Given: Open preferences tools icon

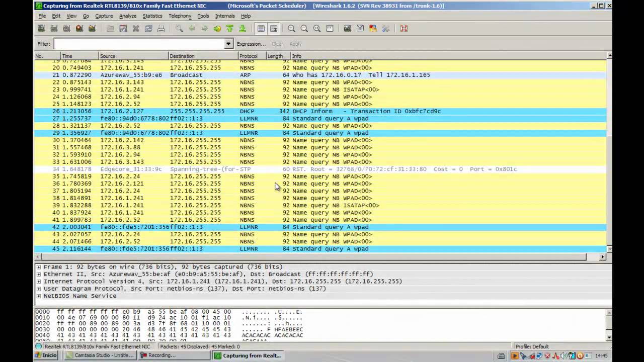Looking at the screenshot, I should click(x=386, y=29).
